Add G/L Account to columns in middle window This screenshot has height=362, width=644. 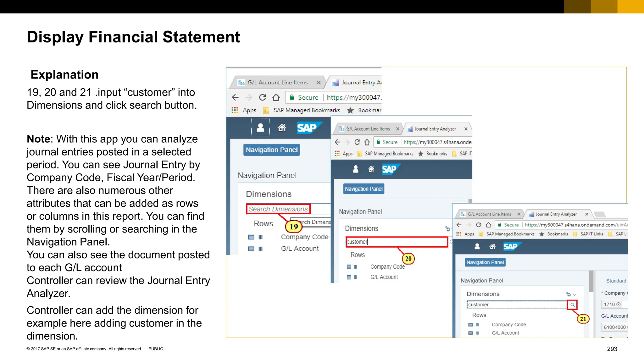point(356,277)
